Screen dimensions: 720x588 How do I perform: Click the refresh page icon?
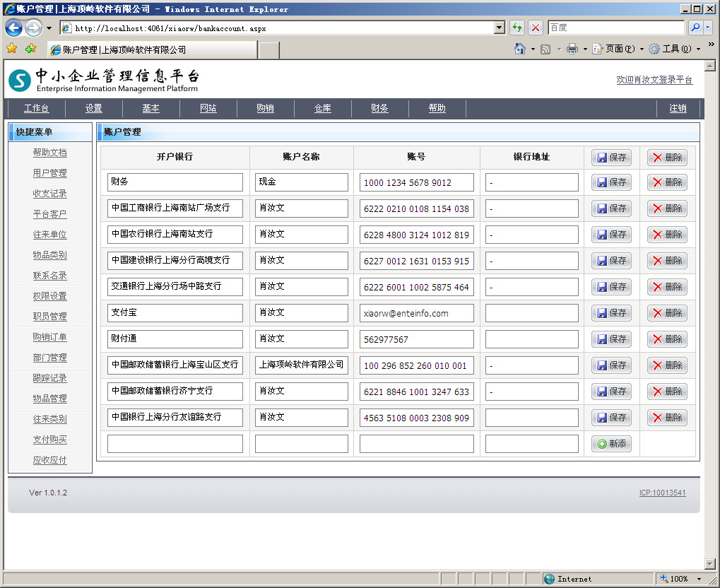coord(517,28)
